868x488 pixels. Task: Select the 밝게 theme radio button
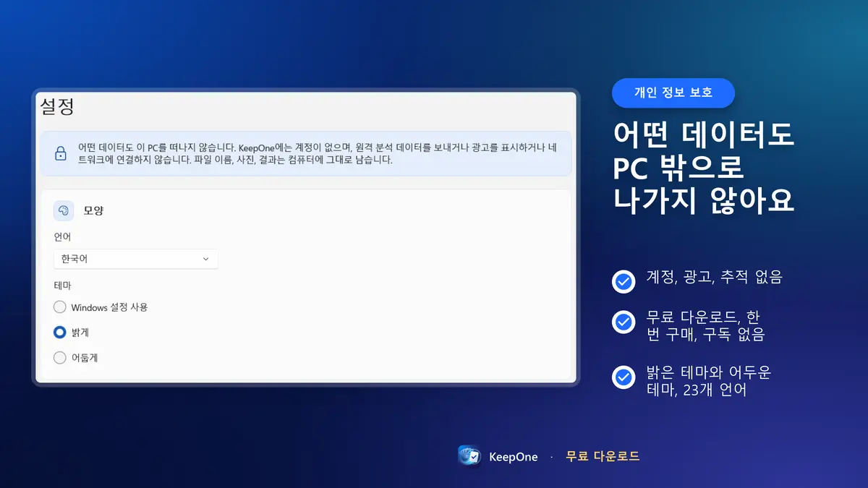point(60,332)
